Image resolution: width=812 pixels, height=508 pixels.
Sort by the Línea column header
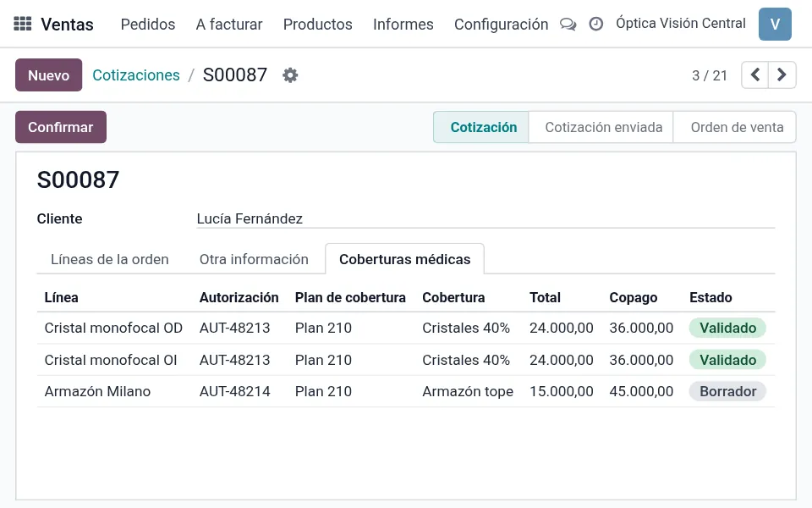61,297
